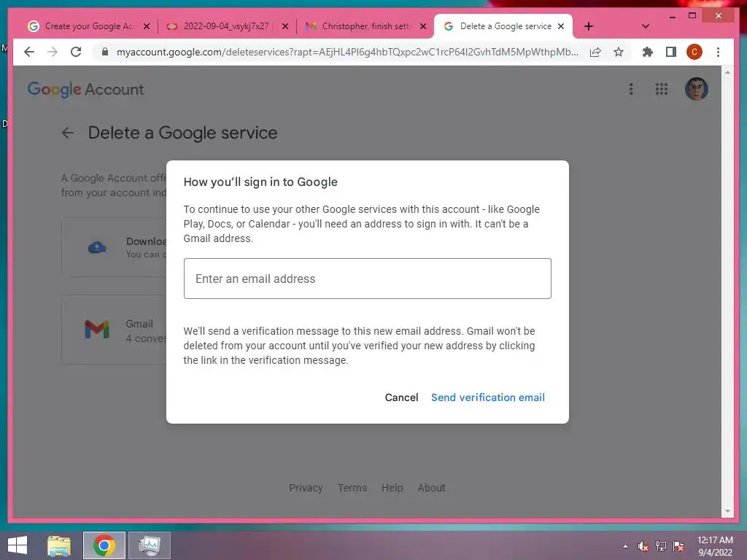Open Chrome profile C avatar
Image resolution: width=747 pixels, height=560 pixels.
(694, 52)
